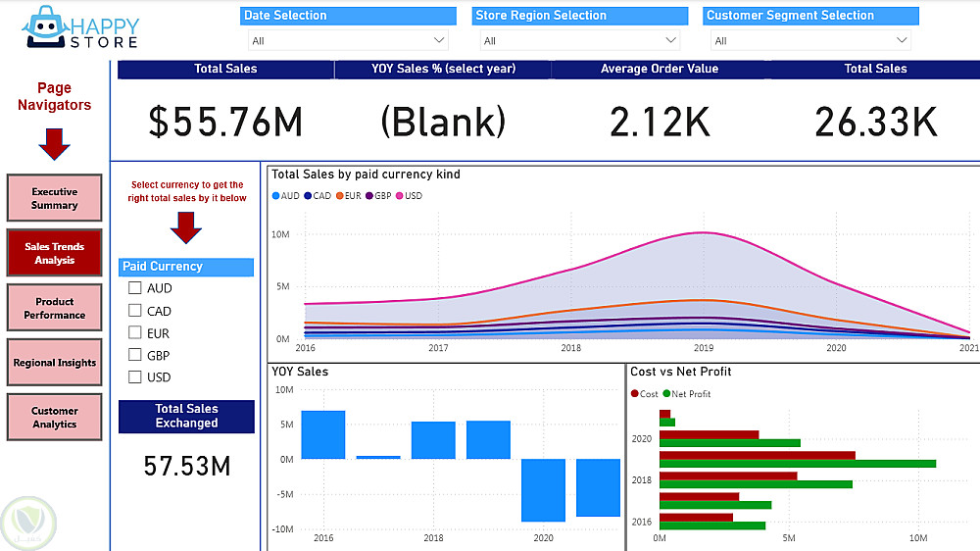Tick the CAD currency checkbox
The image size is (980, 551).
coord(134,310)
